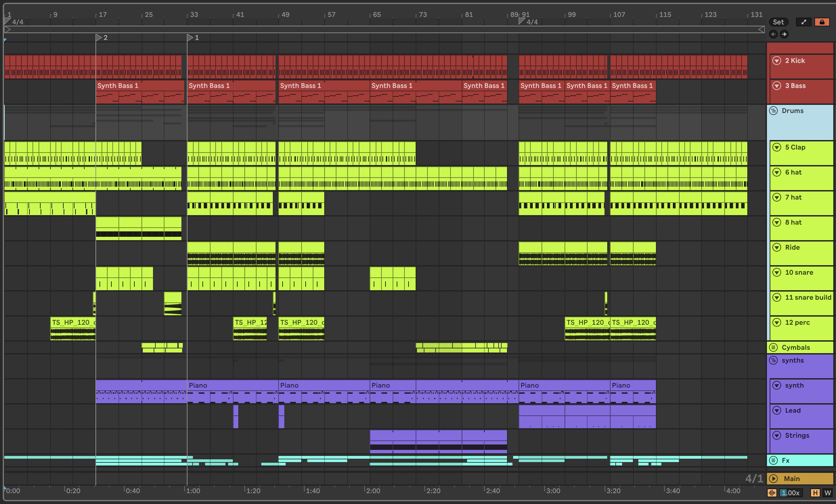Screen dimensions: 836x504
Task: Fold the 7 hat track
Action: click(777, 197)
